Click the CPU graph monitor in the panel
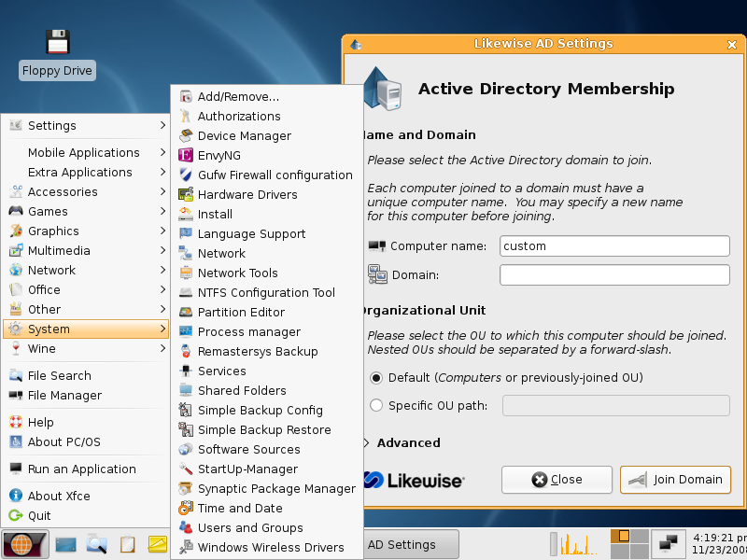Image resolution: width=747 pixels, height=560 pixels. [578, 544]
